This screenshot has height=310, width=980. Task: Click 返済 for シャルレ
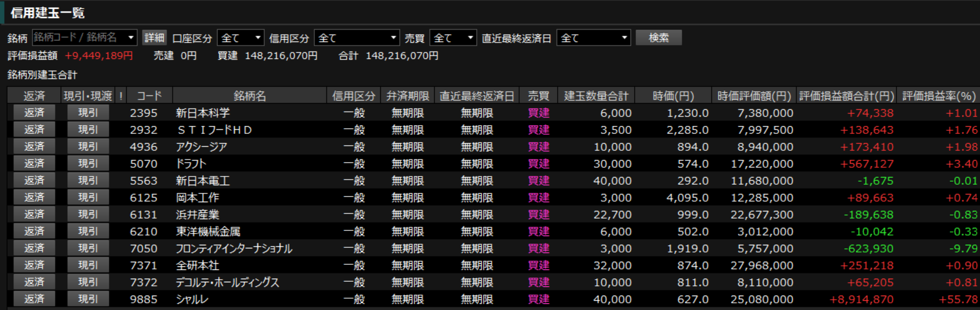click(x=34, y=299)
